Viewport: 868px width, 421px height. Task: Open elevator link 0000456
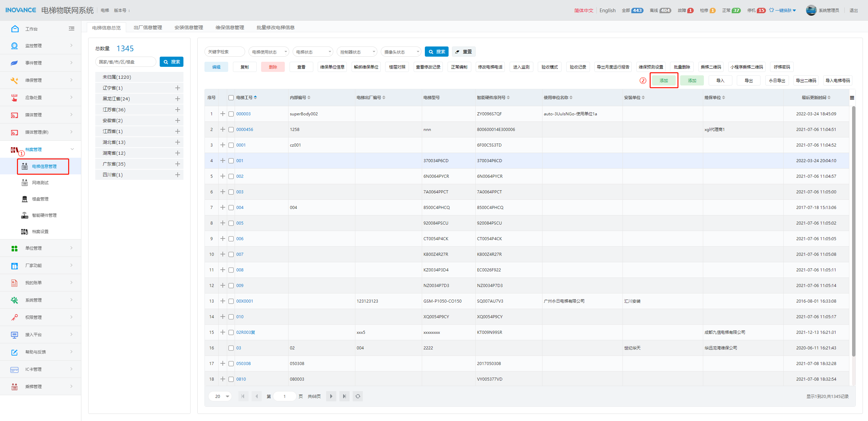tap(244, 130)
